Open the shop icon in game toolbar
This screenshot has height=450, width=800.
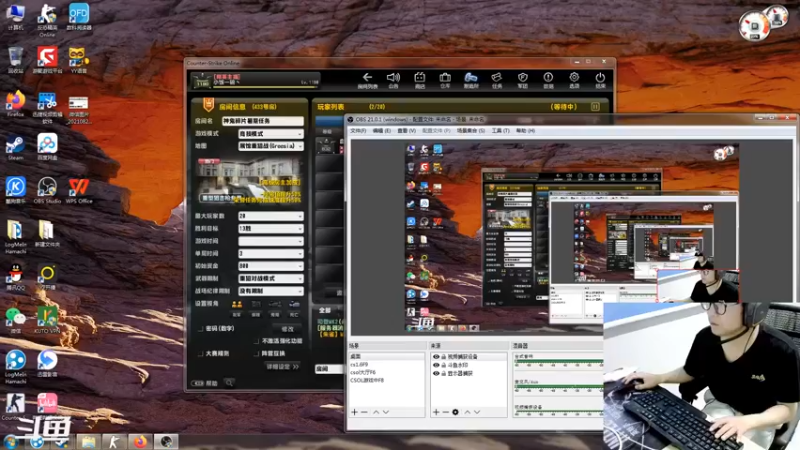(x=419, y=78)
